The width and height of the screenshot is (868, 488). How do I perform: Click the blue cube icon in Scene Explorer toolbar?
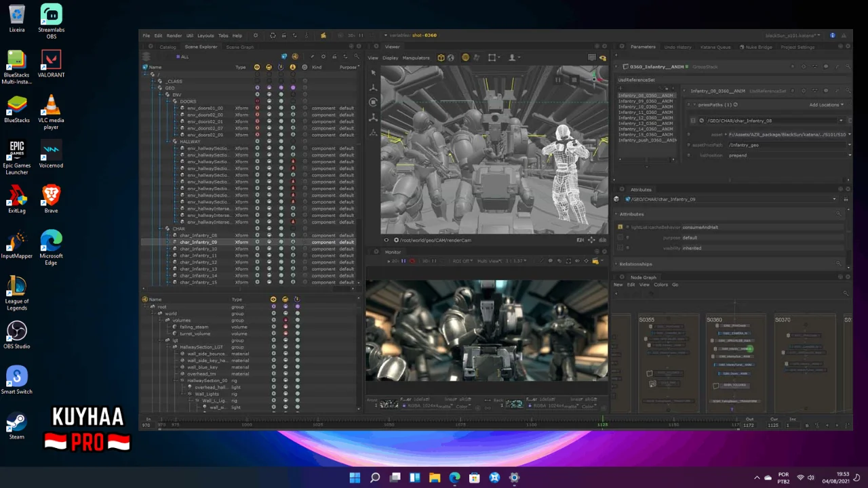pos(284,57)
